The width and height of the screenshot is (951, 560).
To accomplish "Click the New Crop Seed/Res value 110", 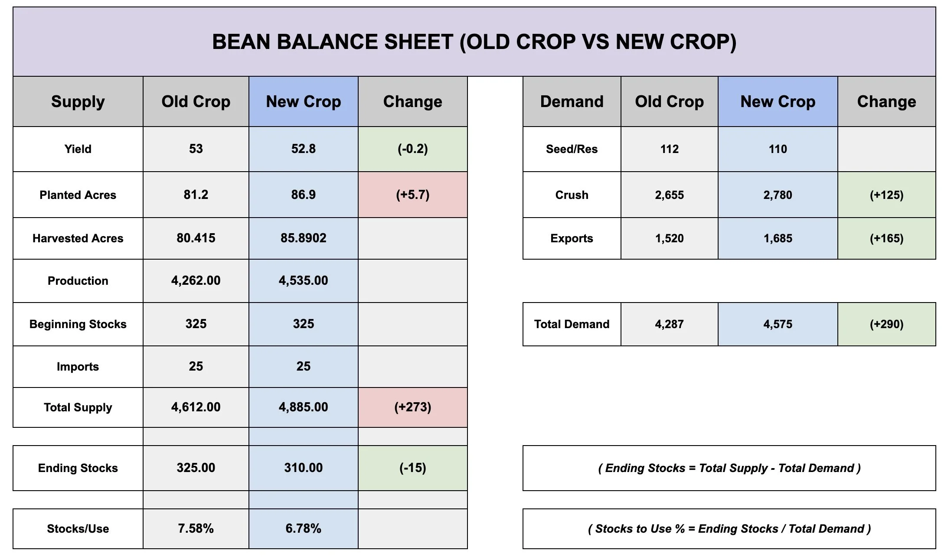I will coord(778,149).
